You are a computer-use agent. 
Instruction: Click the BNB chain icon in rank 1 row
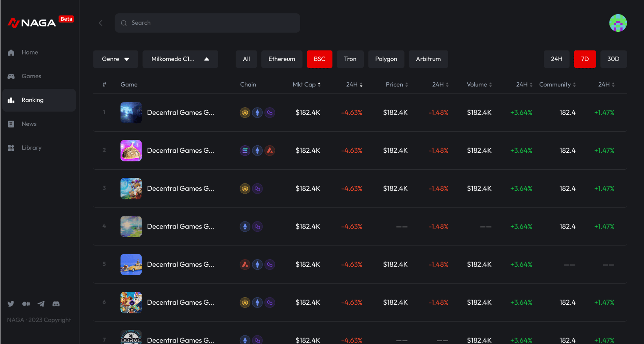coord(245,113)
